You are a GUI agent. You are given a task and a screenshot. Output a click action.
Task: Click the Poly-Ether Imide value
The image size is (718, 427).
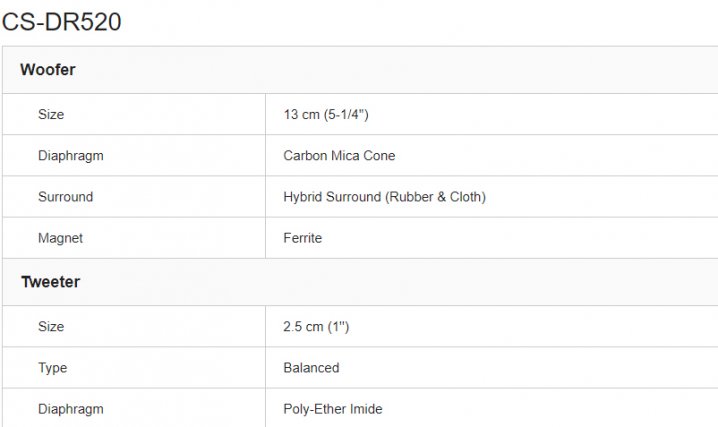(333, 409)
